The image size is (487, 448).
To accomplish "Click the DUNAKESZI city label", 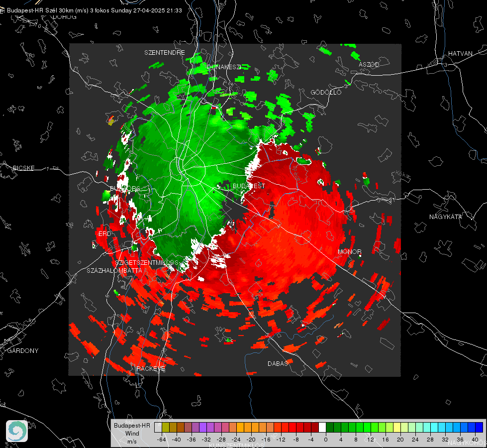I will (224, 67).
